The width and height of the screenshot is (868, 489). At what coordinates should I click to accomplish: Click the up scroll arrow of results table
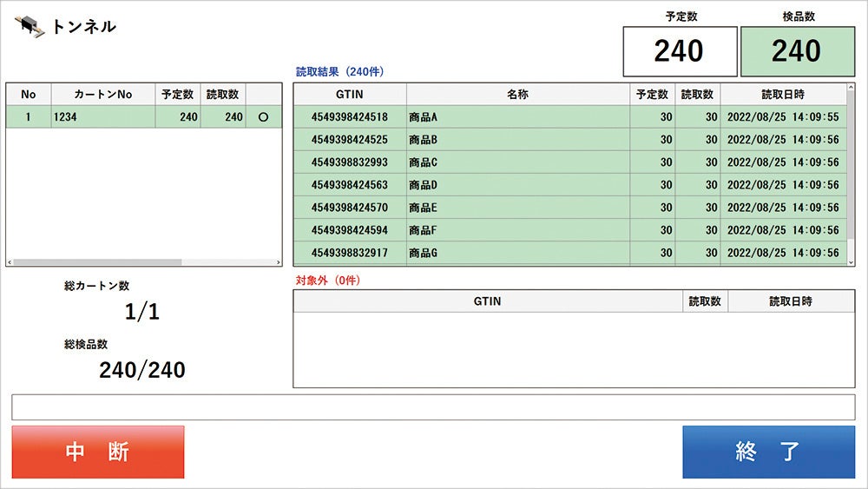tap(851, 88)
